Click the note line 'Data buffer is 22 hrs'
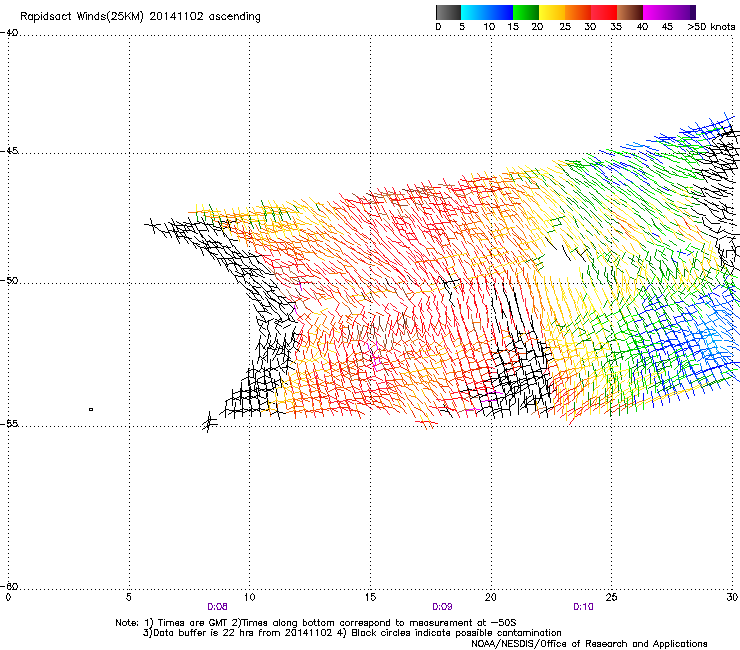Viewport: 740px width, 650px height. point(352,633)
